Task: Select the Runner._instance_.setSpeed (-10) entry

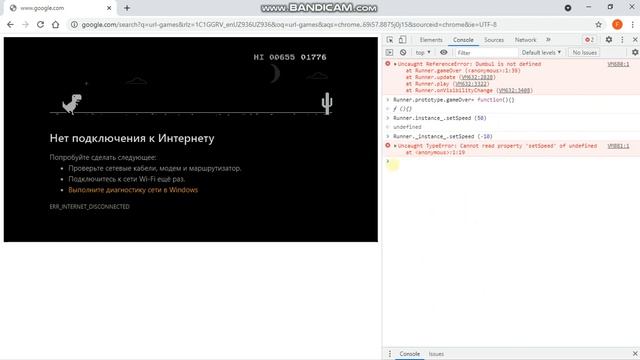Action: (x=442, y=136)
